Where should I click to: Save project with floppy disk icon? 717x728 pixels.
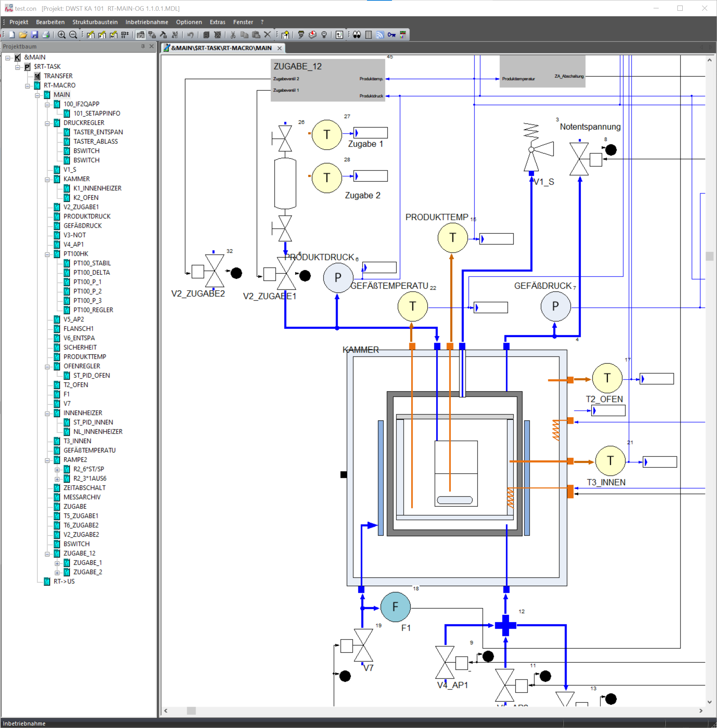pos(34,35)
